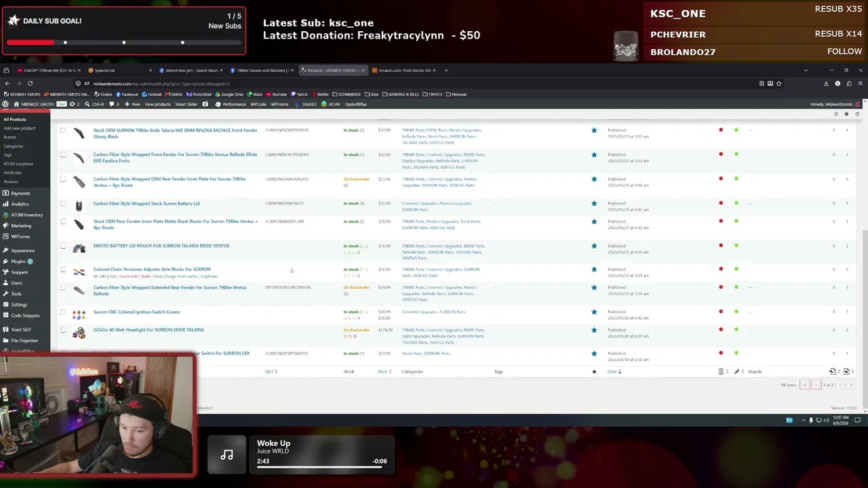
Task: Tick checkbox for Colored Chain Tensioner Adjuster
Action: pos(63,269)
